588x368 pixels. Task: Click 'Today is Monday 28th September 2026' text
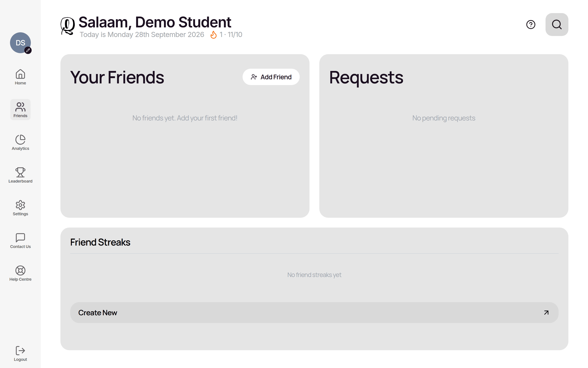click(x=142, y=35)
